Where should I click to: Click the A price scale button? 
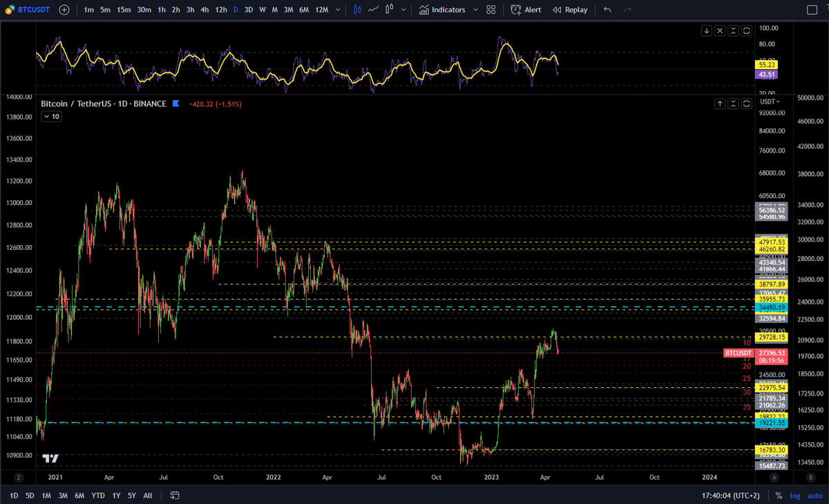click(x=774, y=477)
